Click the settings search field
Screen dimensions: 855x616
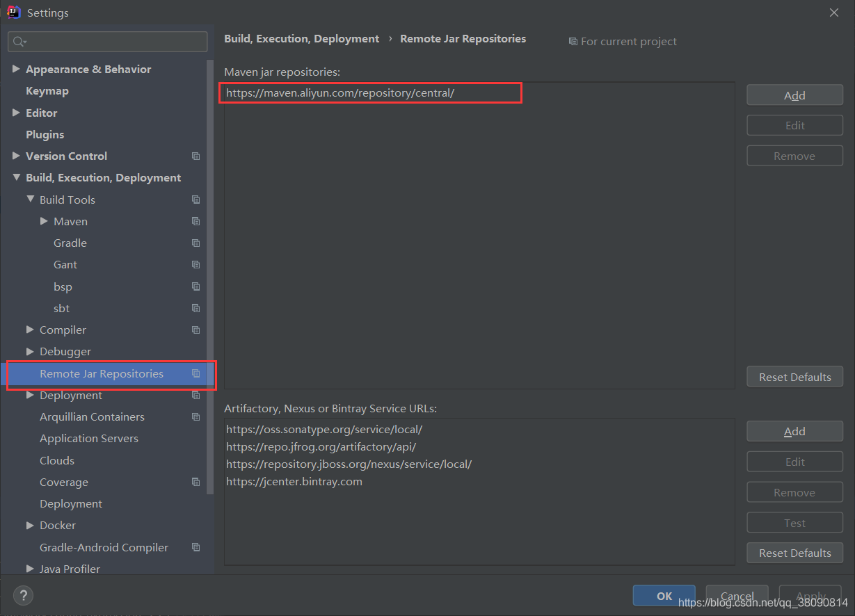(108, 42)
